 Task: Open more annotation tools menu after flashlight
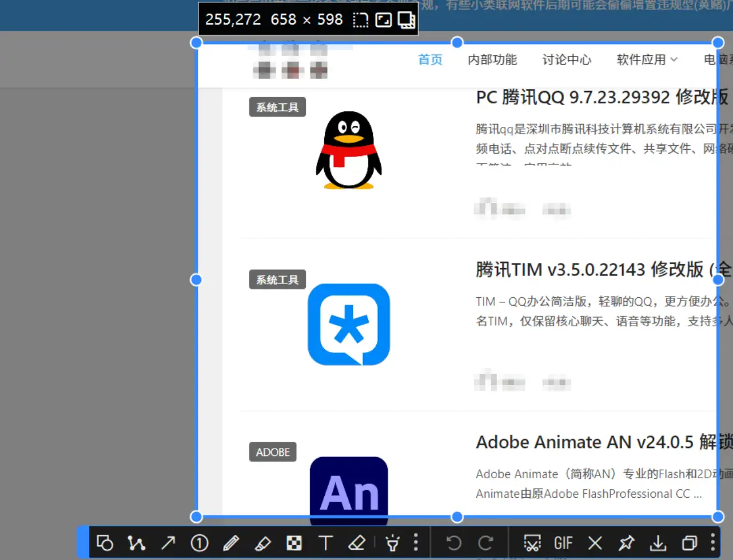pos(416,542)
